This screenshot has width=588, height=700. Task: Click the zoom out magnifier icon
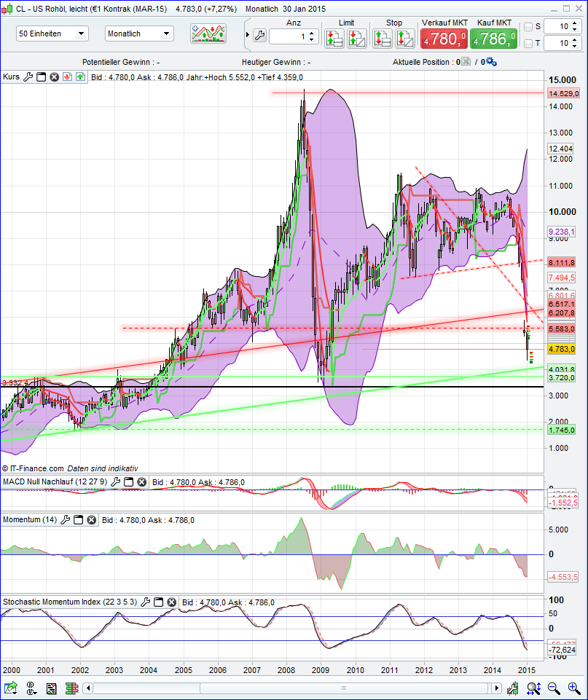pos(554,687)
